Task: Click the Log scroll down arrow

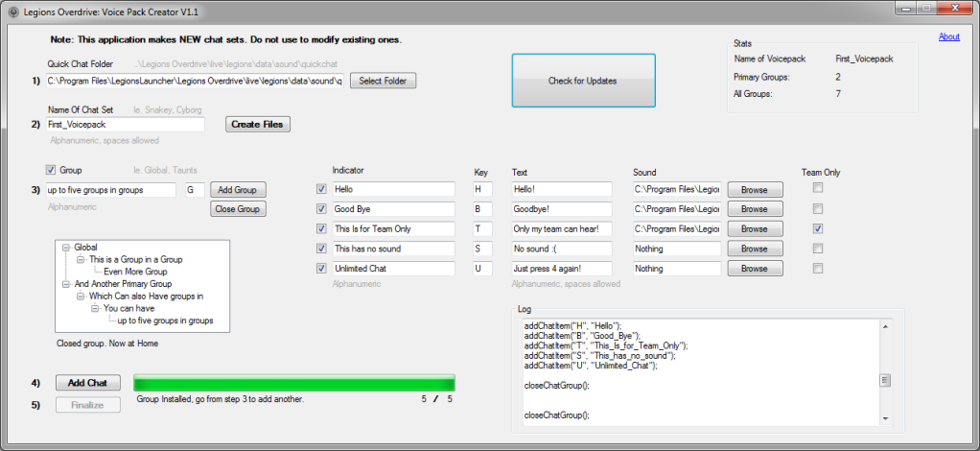Action: (885, 417)
